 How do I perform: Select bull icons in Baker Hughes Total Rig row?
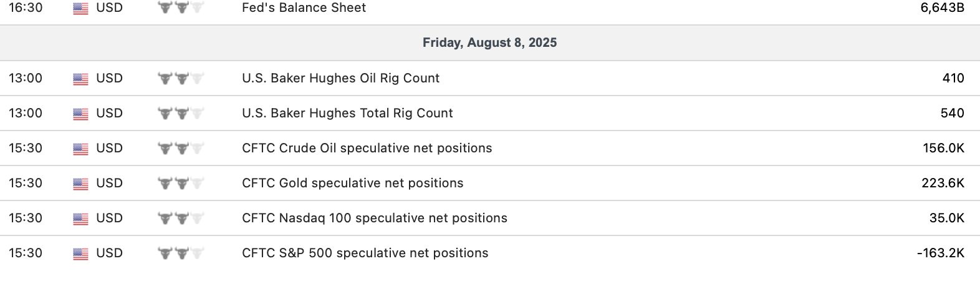(x=181, y=114)
